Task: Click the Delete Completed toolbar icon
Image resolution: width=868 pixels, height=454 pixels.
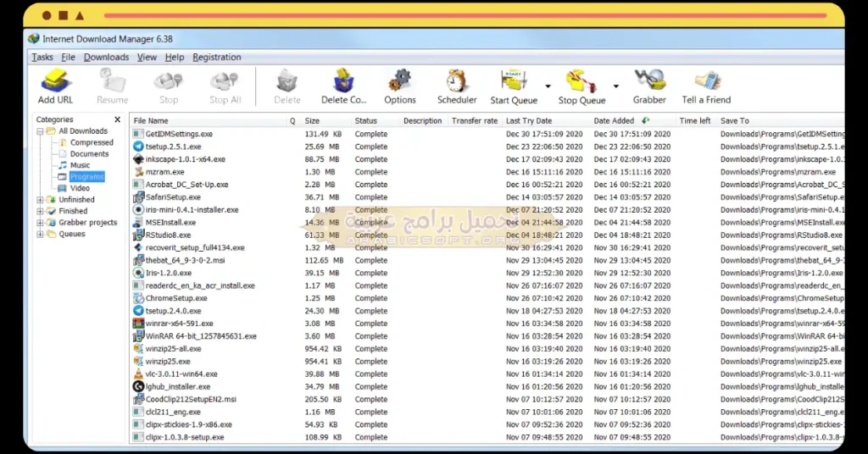Action: point(344,81)
